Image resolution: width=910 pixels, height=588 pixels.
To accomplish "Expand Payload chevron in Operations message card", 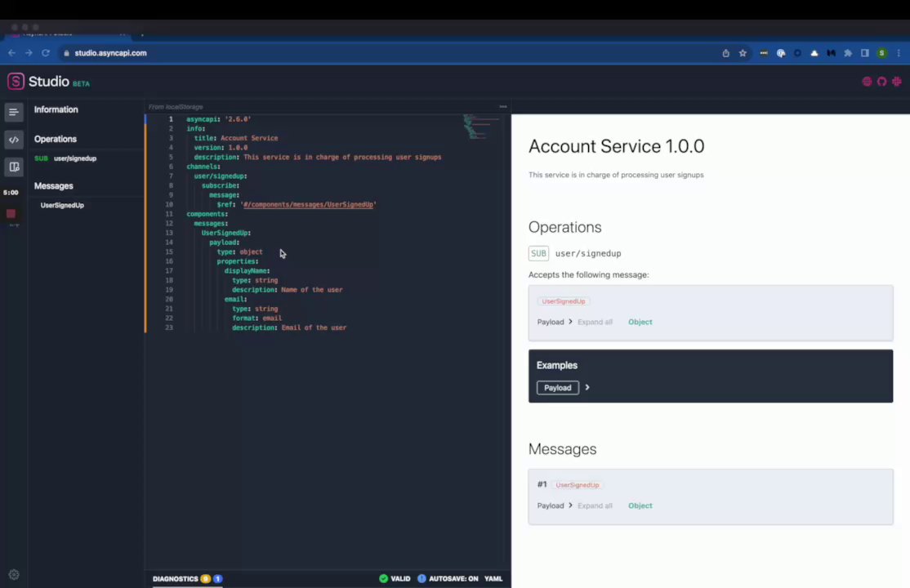I will [570, 322].
